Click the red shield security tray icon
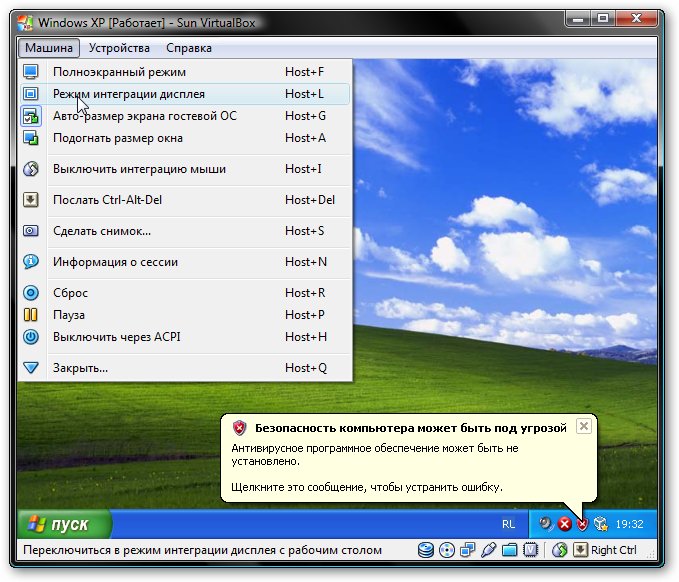Viewport: 679px width, 582px height. pyautogui.click(x=582, y=524)
